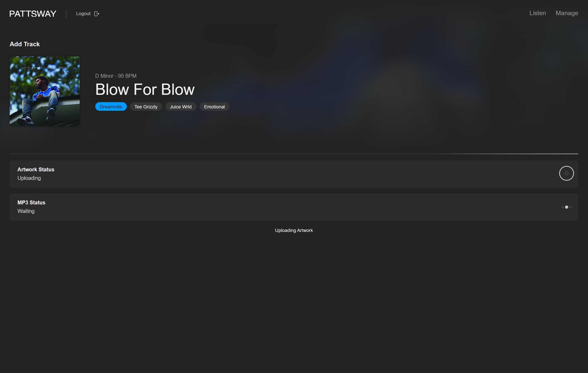Screen dimensions: 588x373
Task: Click the 2014 Forest Hills Drive artwork
Action: tap(45, 91)
